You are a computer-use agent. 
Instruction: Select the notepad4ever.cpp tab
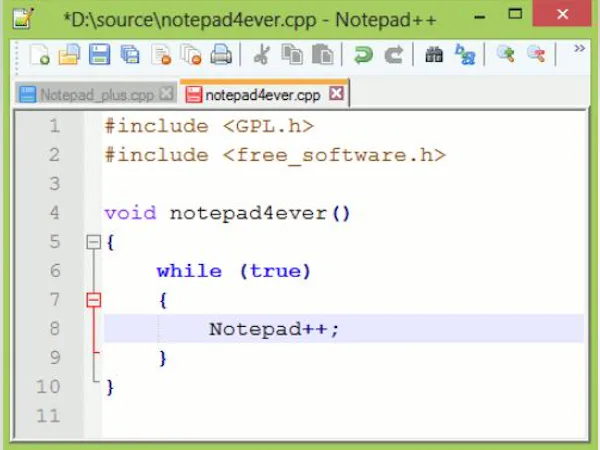(262, 95)
